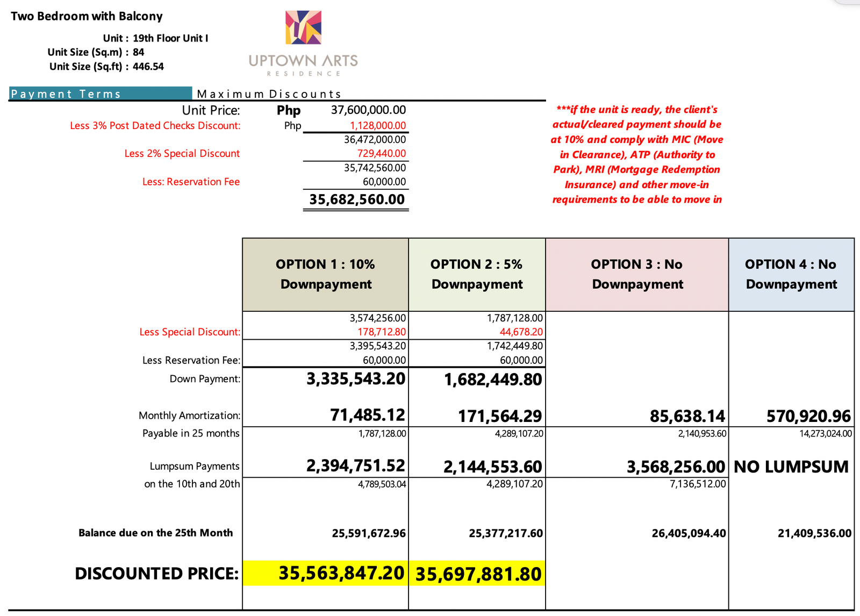The image size is (860, 616).
Task: Select the Payment Terms header bar
Action: point(101,94)
